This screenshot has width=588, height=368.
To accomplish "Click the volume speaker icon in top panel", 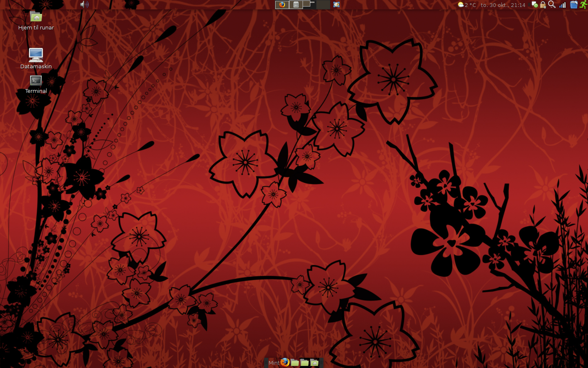I will tap(84, 4).
